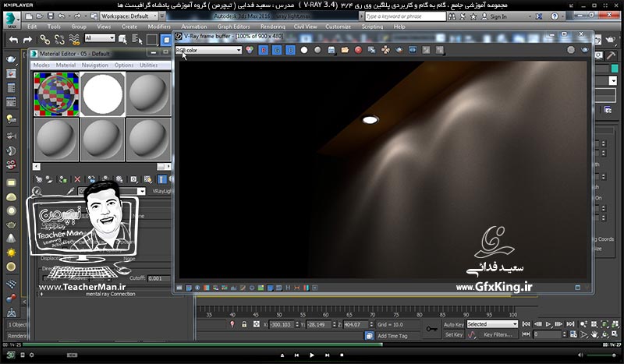Click the reset material red X icon
The width and height of the screenshot is (624, 364).
coord(77,179)
